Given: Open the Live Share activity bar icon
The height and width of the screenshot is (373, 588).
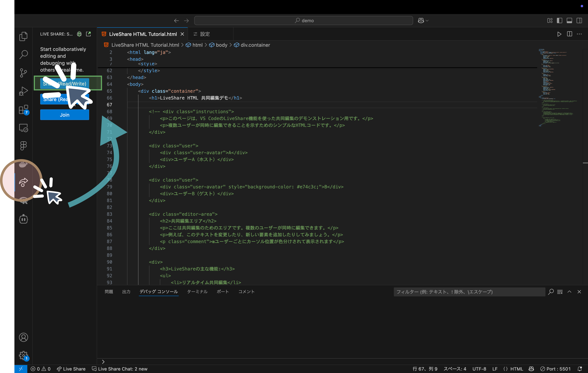Looking at the screenshot, I should (x=24, y=182).
